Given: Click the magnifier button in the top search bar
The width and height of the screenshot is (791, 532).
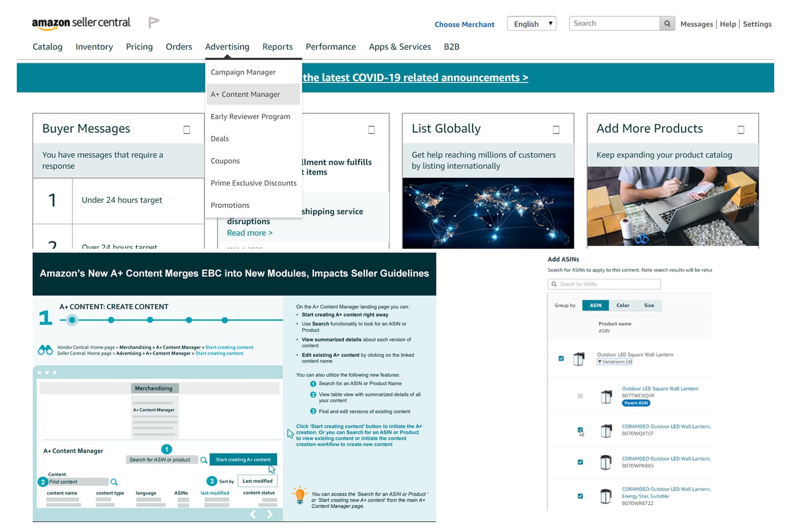Looking at the screenshot, I should tap(667, 23).
